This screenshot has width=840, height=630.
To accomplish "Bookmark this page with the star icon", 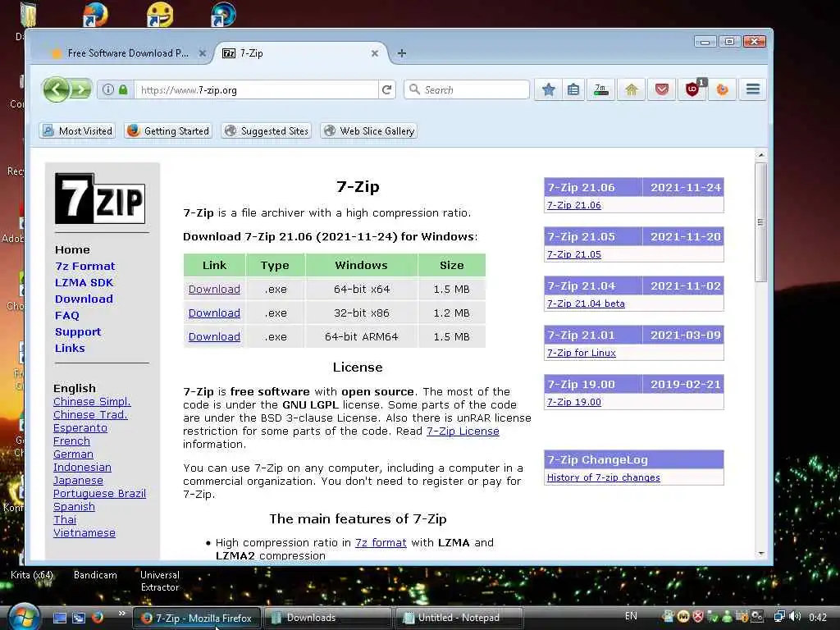I will tap(548, 89).
